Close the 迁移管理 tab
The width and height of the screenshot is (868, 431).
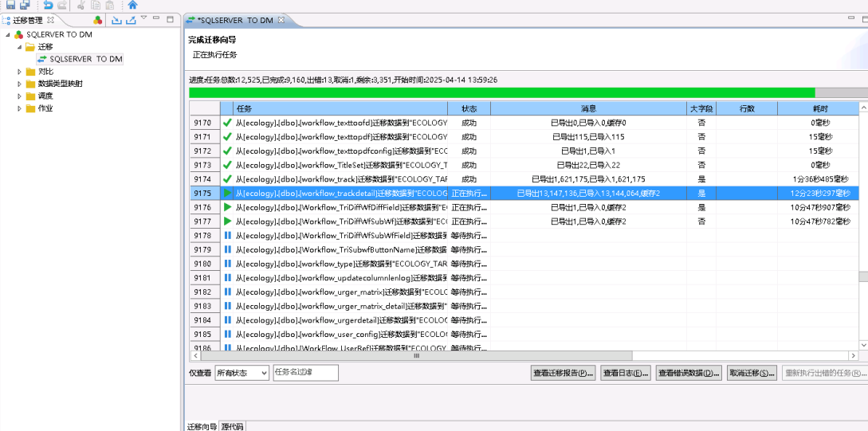click(50, 20)
